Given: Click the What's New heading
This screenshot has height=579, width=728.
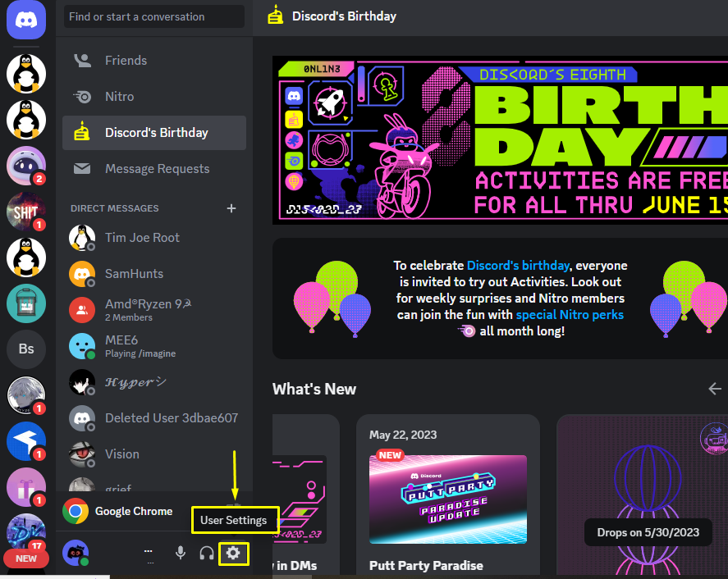Looking at the screenshot, I should click(x=314, y=390).
